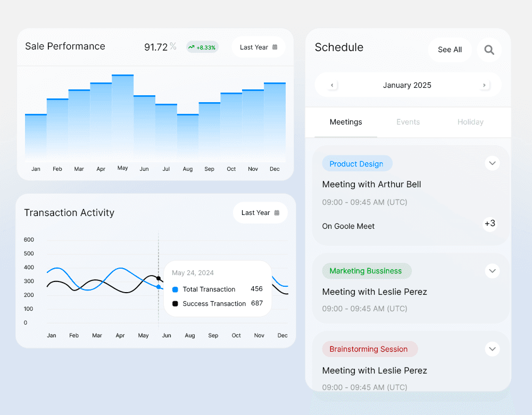Open the Last Year dropdown on Transaction Activity
Screen dimensions: 532x415
point(260,212)
